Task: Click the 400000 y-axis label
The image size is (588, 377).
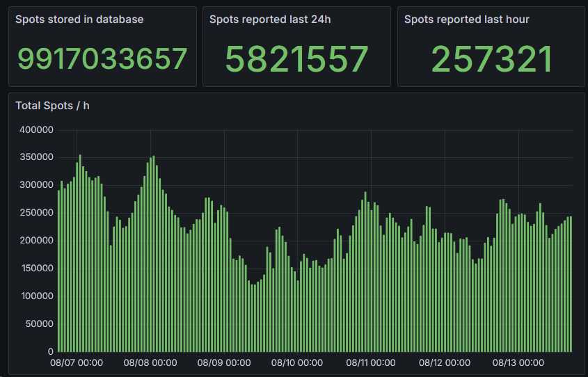Action: [36, 129]
